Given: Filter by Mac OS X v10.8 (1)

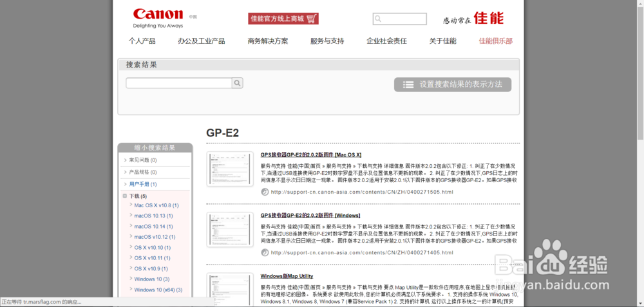Looking at the screenshot, I should [x=156, y=205].
